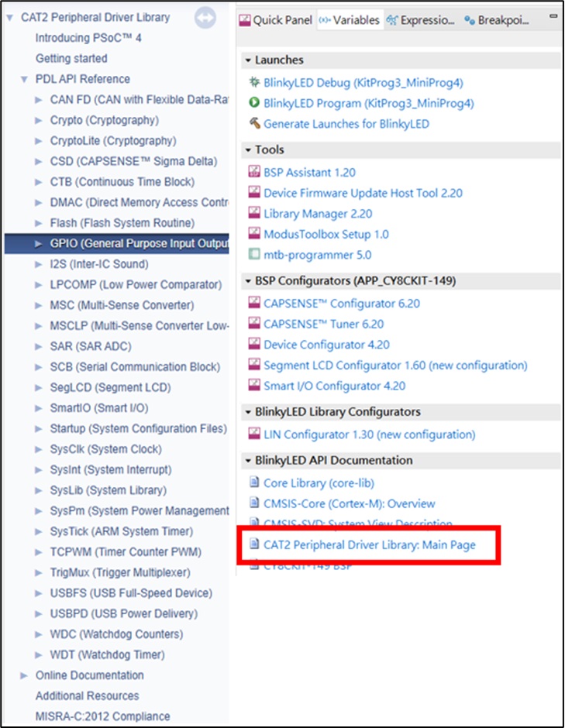Open Device Configurator 4.20 link
565x728 pixels.
pos(326,345)
